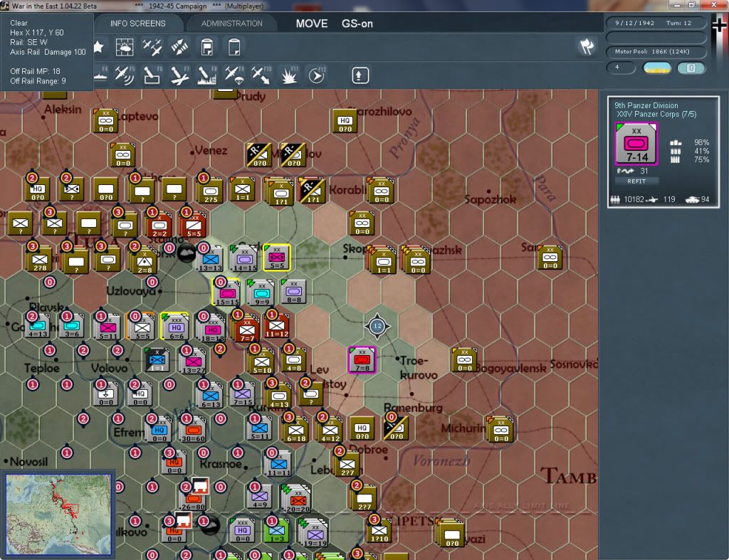Image resolution: width=729 pixels, height=560 pixels.
Task: Click the Soviet HQ near Sarozhilovo
Action: [345, 121]
